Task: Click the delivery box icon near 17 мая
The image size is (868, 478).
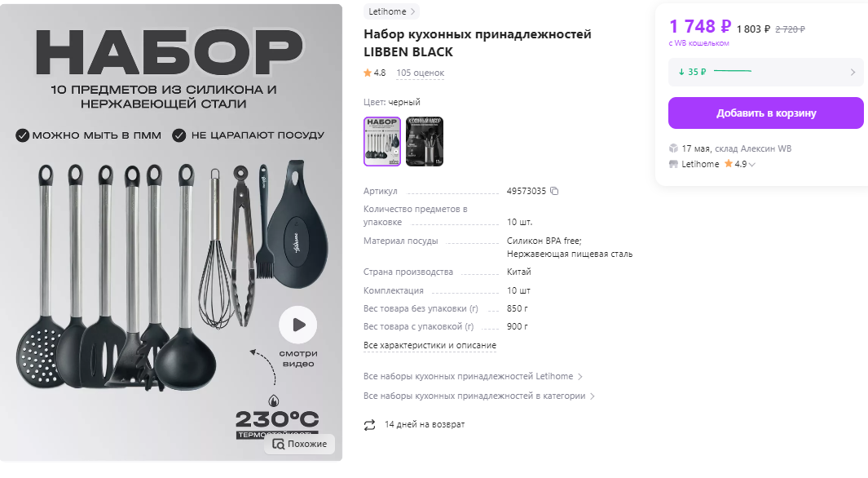Action: [673, 148]
